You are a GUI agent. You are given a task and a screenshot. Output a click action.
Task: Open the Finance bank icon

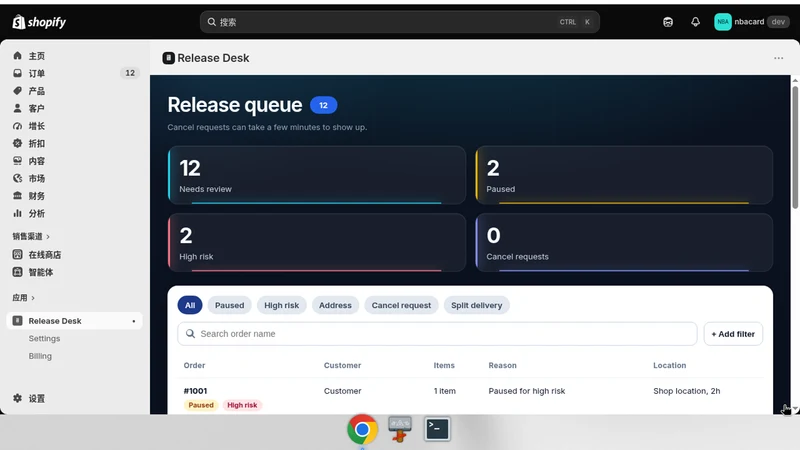[17, 195]
